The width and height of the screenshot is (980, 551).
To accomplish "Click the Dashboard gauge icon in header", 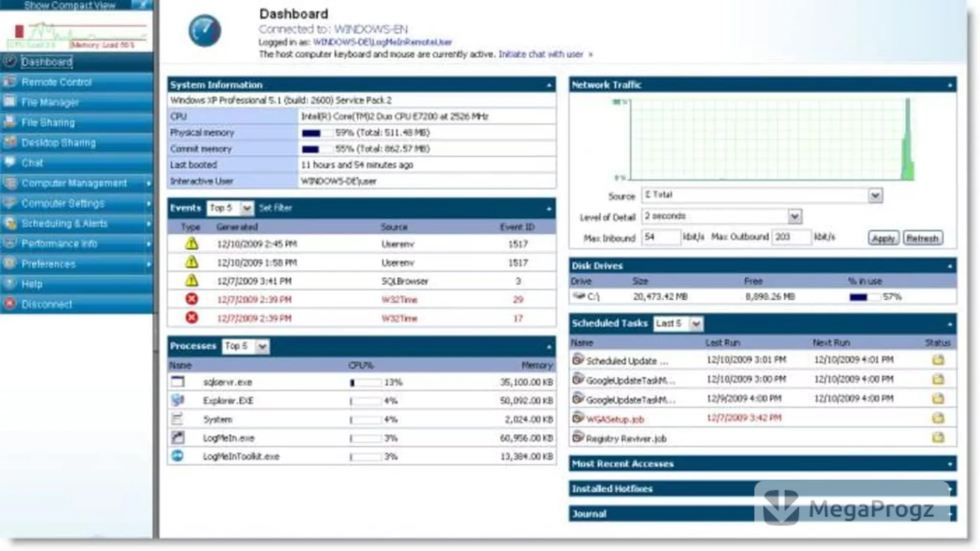I will [205, 31].
